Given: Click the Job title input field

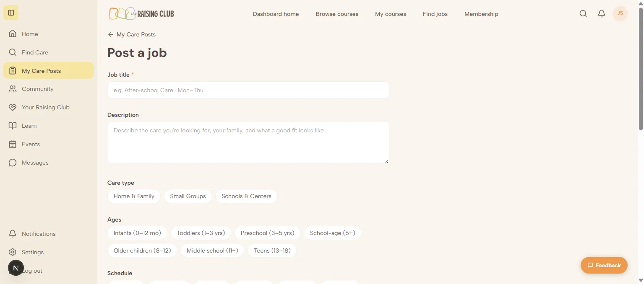Looking at the screenshot, I should click(x=248, y=90).
